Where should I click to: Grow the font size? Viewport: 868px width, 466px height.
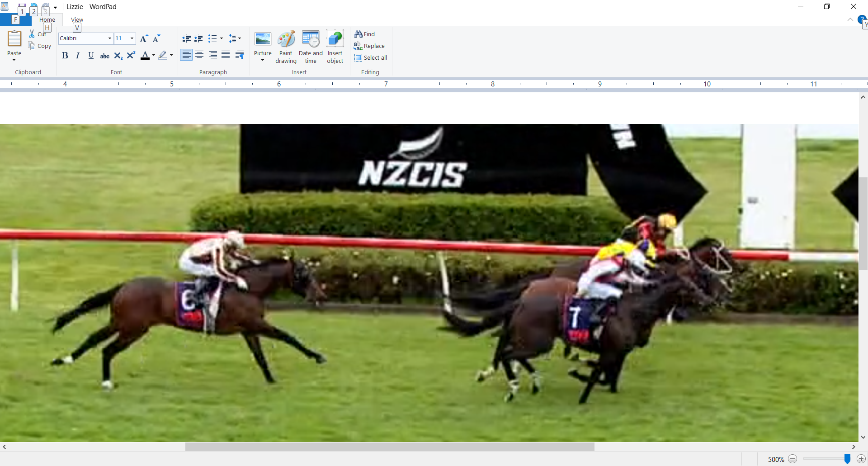(144, 39)
